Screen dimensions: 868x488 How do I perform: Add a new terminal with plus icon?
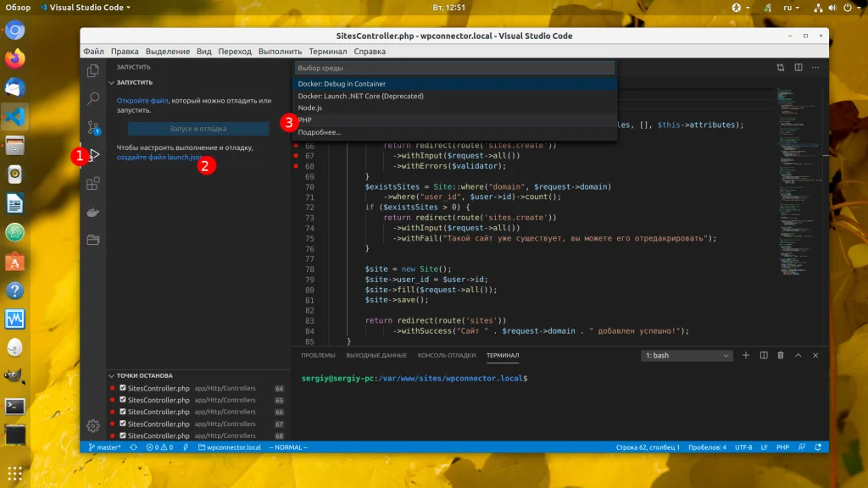coord(746,356)
